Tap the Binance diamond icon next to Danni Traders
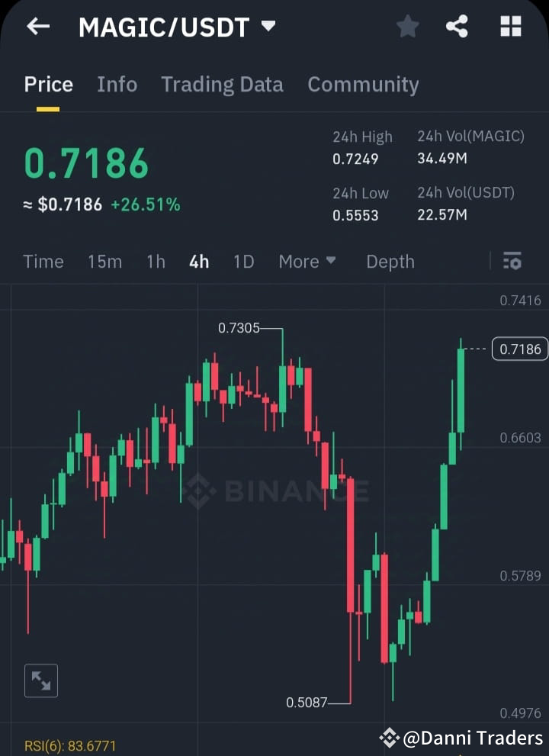Screen dimensions: 549x756 click(390, 738)
